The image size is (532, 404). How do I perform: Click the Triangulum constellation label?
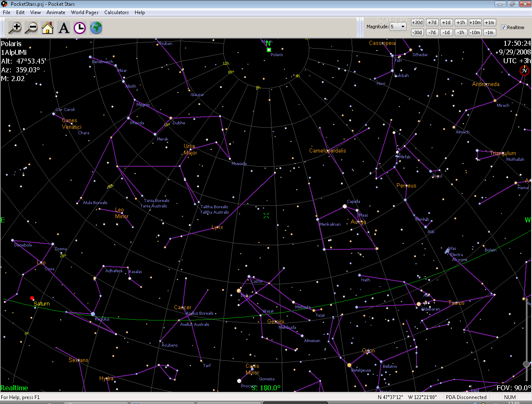coord(503,153)
